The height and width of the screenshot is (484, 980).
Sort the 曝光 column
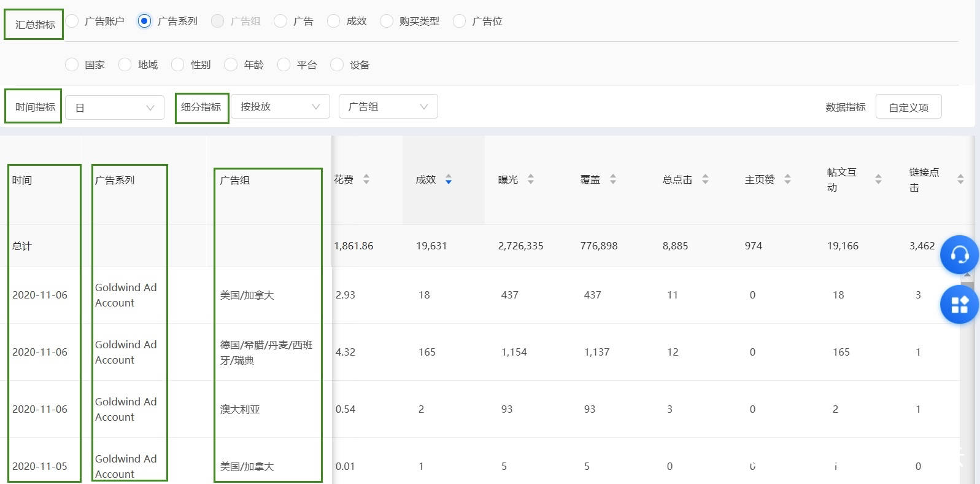(531, 179)
